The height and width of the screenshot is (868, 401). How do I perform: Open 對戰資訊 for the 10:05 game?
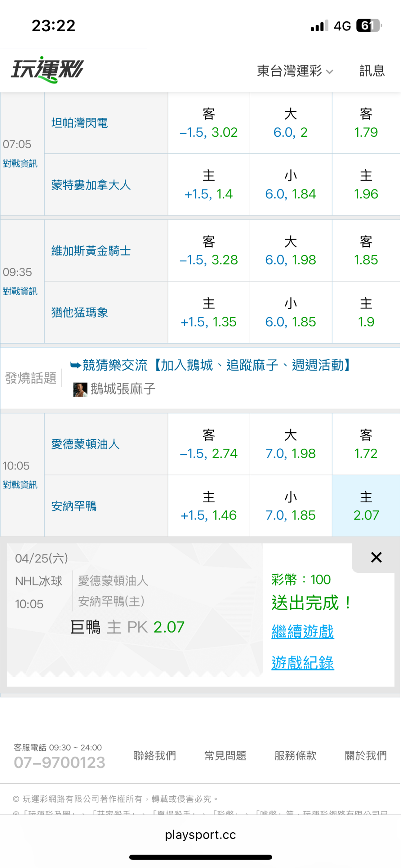20,485
